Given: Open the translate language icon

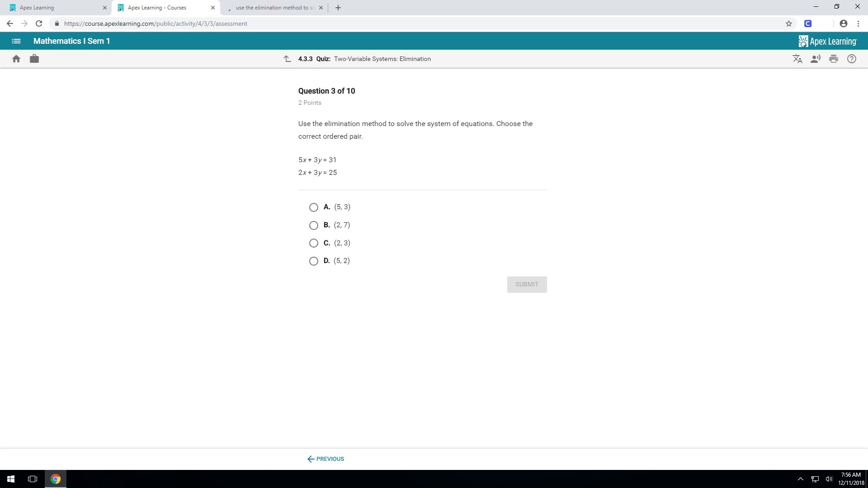Looking at the screenshot, I should [x=797, y=59].
